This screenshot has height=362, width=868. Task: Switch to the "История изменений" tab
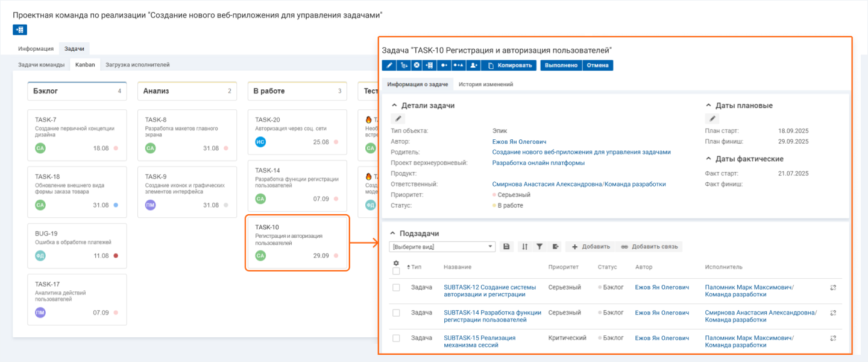(x=485, y=84)
